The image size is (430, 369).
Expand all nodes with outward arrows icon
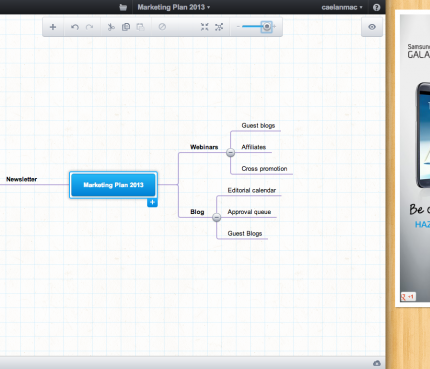(219, 27)
